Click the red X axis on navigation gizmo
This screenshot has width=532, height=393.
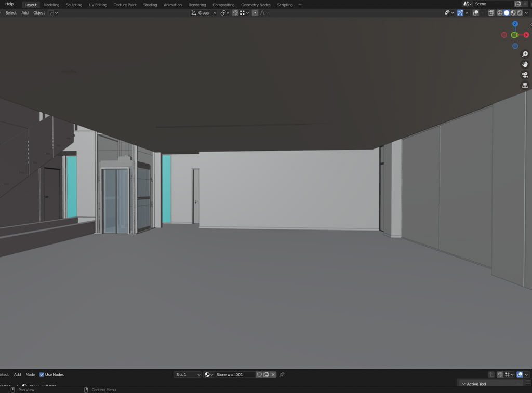point(526,35)
